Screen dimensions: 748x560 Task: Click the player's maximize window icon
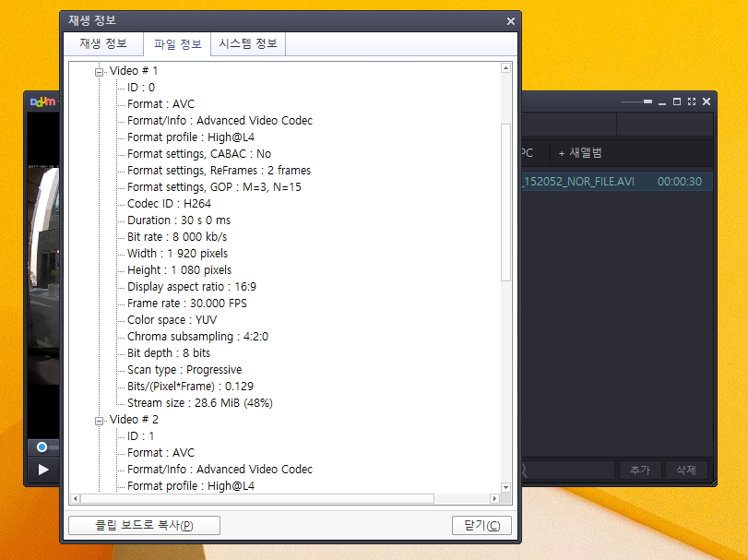tap(677, 101)
